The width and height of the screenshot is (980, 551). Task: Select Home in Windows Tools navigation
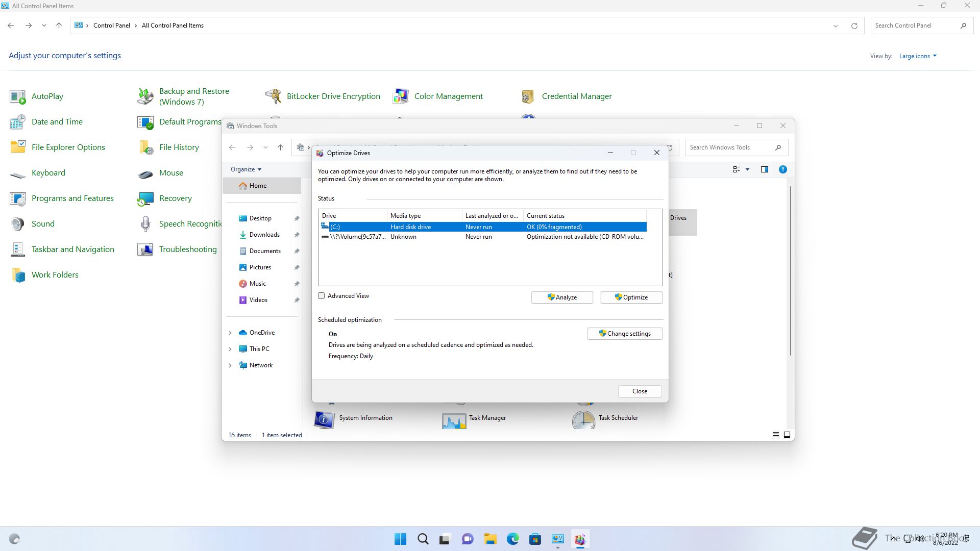262,186
